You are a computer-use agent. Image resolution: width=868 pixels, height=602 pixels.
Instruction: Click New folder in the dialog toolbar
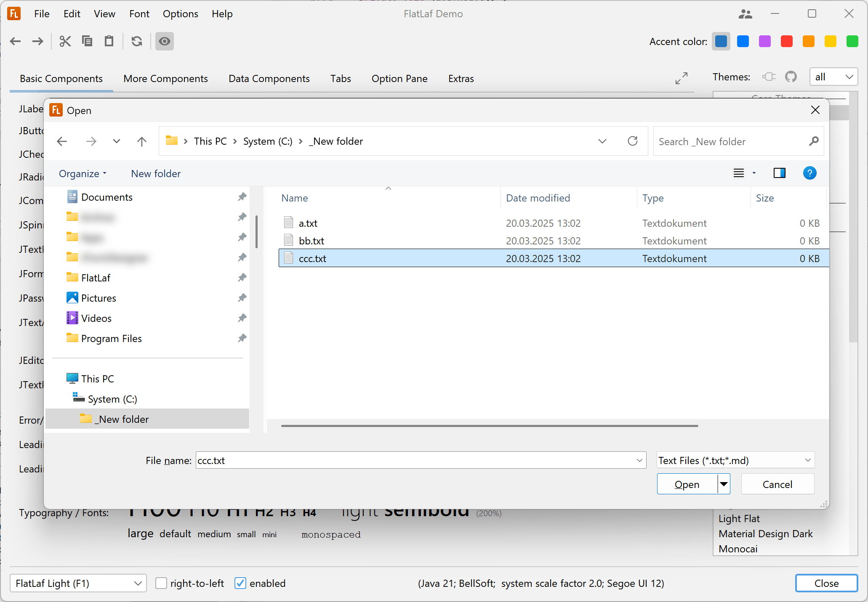click(156, 174)
